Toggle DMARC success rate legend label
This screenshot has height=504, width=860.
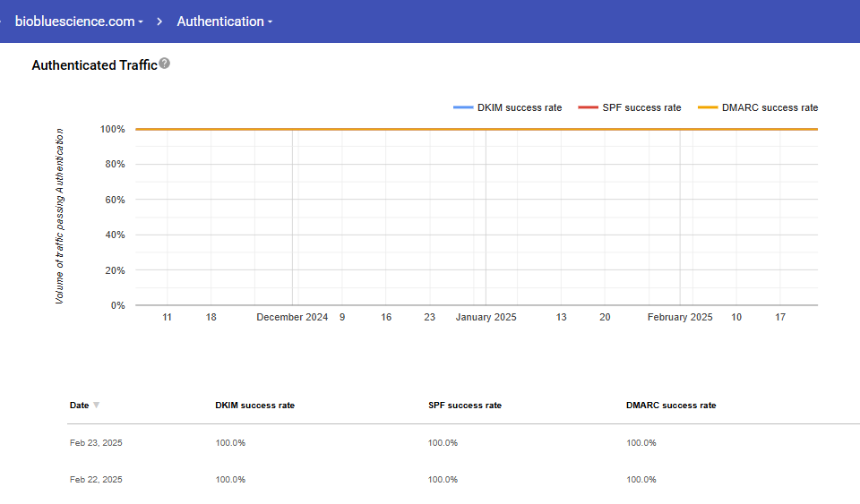771,107
